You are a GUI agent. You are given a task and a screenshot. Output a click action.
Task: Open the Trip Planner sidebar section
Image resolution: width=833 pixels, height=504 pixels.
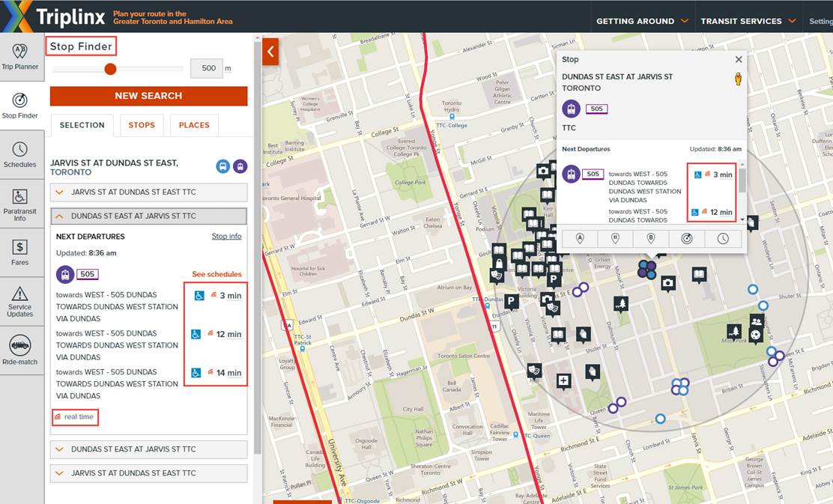[20, 58]
